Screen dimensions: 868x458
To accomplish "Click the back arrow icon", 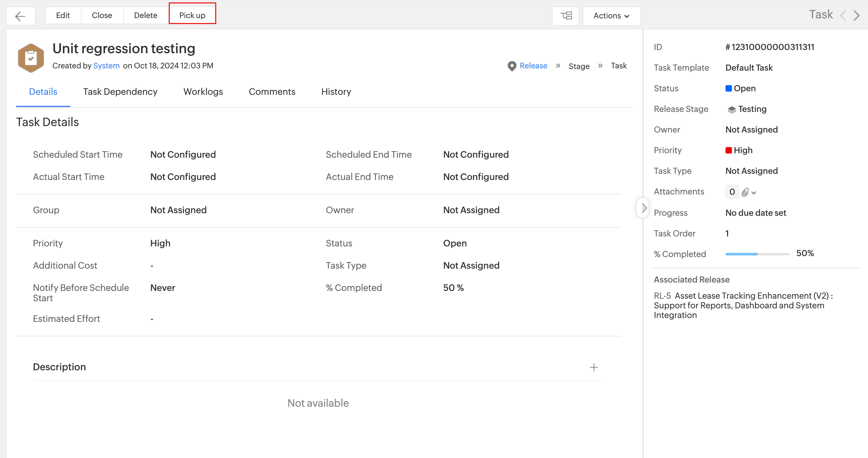I will point(20,16).
